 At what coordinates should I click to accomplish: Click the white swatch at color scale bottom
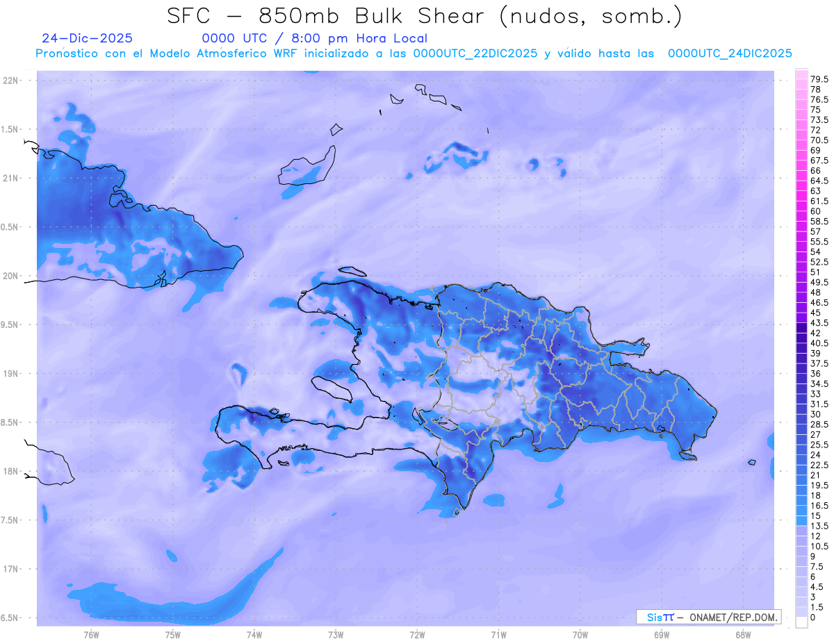point(801,622)
